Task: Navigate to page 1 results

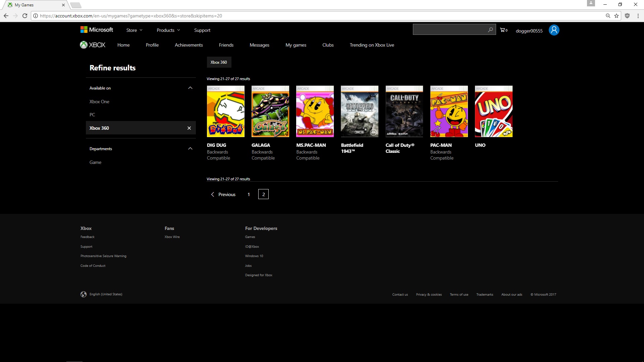Action: pyautogui.click(x=249, y=194)
